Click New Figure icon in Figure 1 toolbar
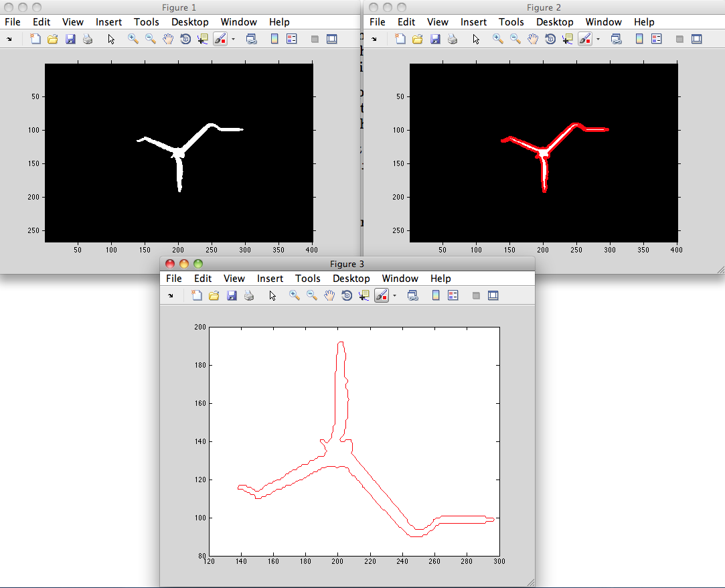The width and height of the screenshot is (725, 588). [35, 39]
